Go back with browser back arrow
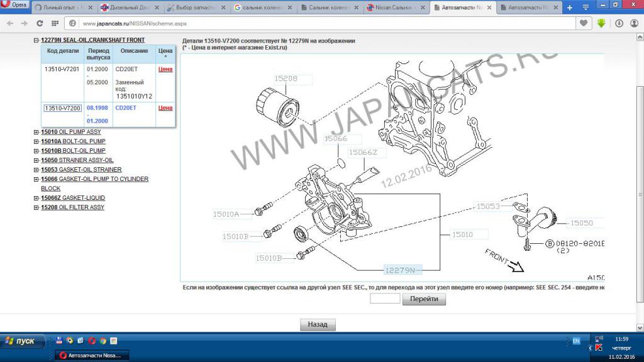 click(x=10, y=23)
